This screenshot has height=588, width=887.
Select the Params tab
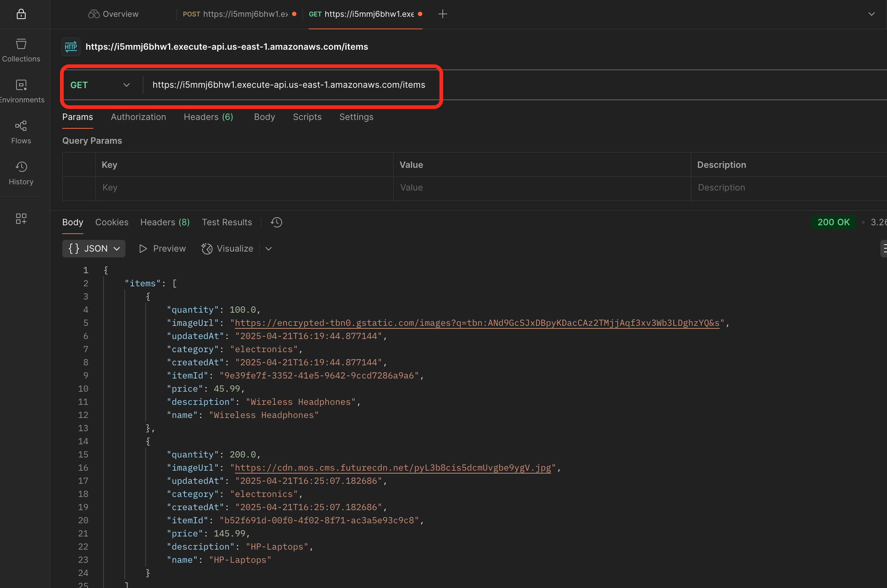78,117
